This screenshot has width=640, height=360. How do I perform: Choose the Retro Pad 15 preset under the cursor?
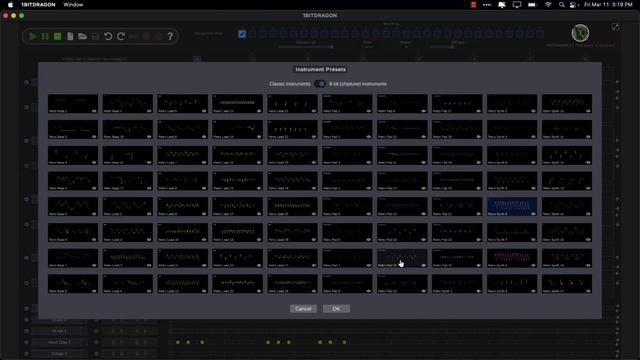(402, 258)
